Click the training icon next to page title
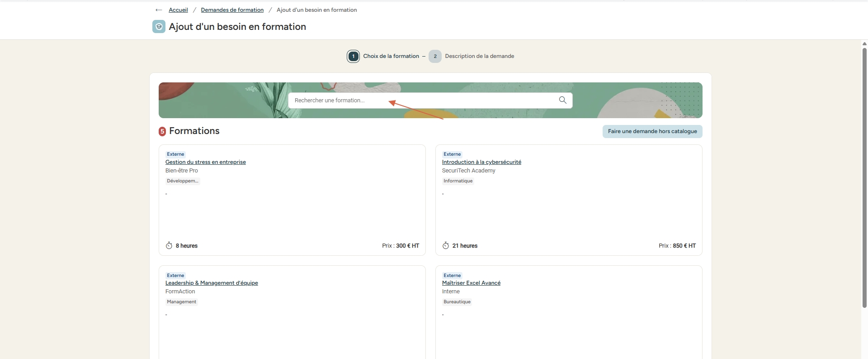The image size is (868, 359). [x=159, y=27]
